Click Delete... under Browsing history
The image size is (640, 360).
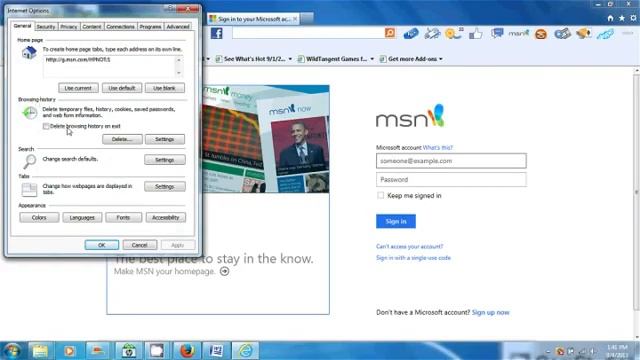coord(122,140)
